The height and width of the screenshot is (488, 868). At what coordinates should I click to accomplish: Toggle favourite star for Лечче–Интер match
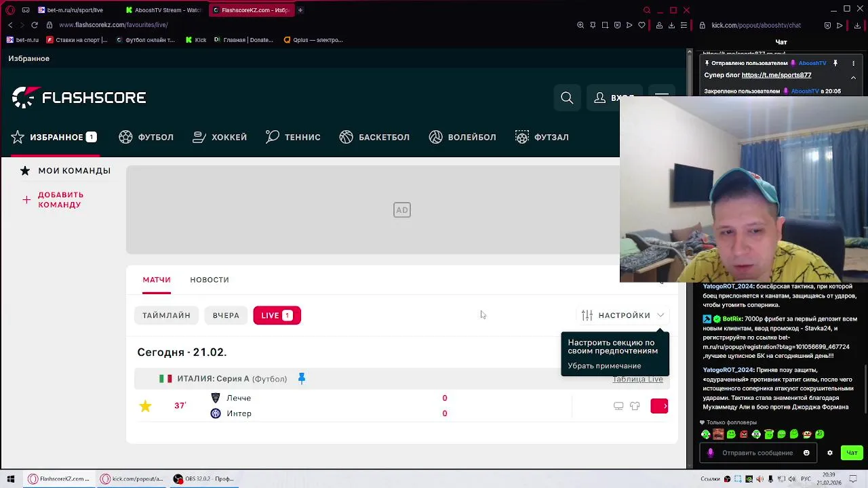(145, 405)
